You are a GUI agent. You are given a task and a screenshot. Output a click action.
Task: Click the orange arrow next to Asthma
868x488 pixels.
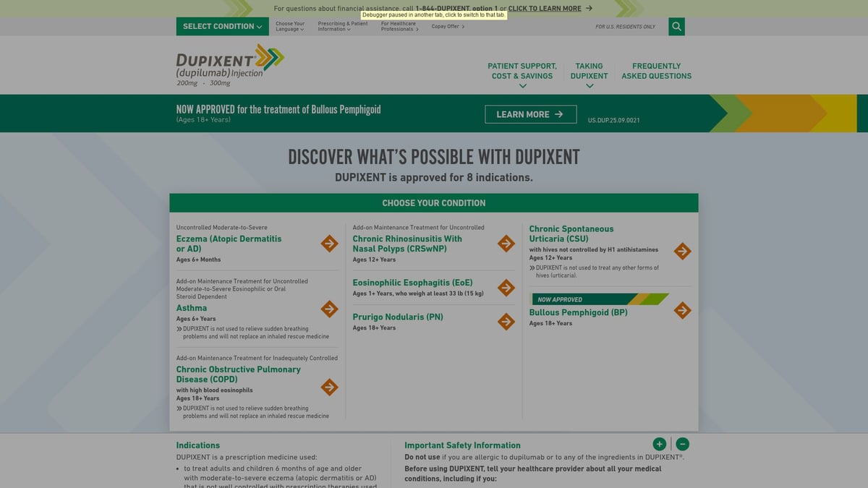[x=329, y=309]
